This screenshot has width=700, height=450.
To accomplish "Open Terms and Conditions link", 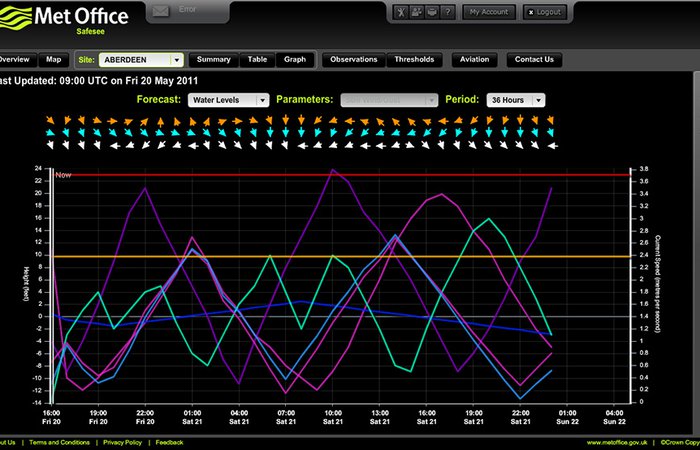I will click(59, 442).
